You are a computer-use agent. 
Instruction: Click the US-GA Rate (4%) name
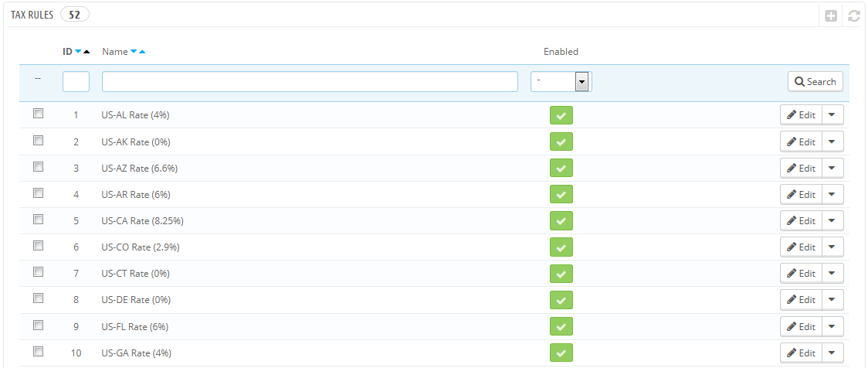[136, 353]
